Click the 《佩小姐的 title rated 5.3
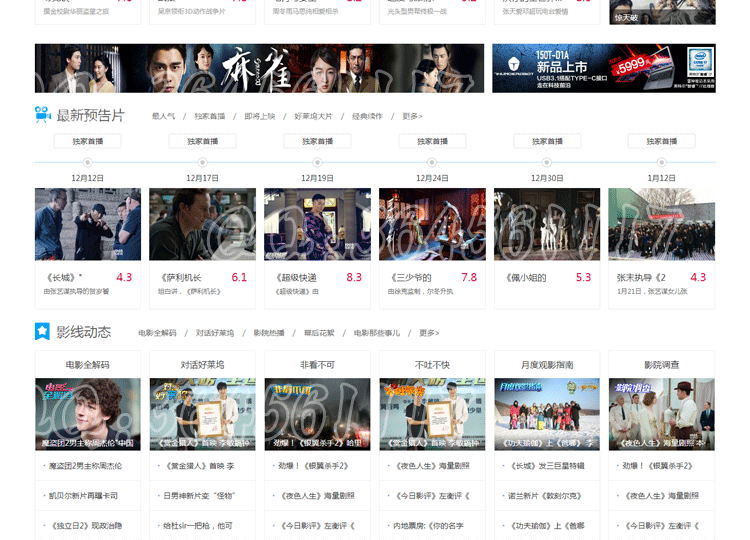The image size is (750, 540). point(526,277)
